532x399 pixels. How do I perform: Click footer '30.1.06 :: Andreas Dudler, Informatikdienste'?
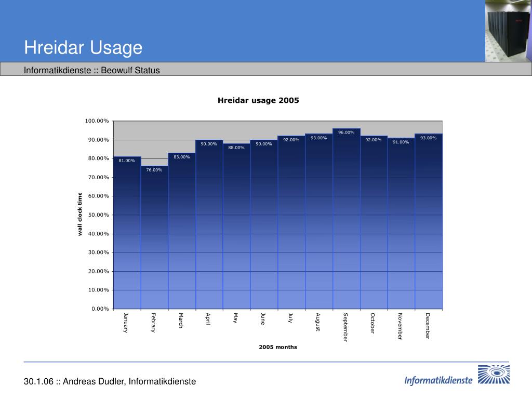pos(110,381)
